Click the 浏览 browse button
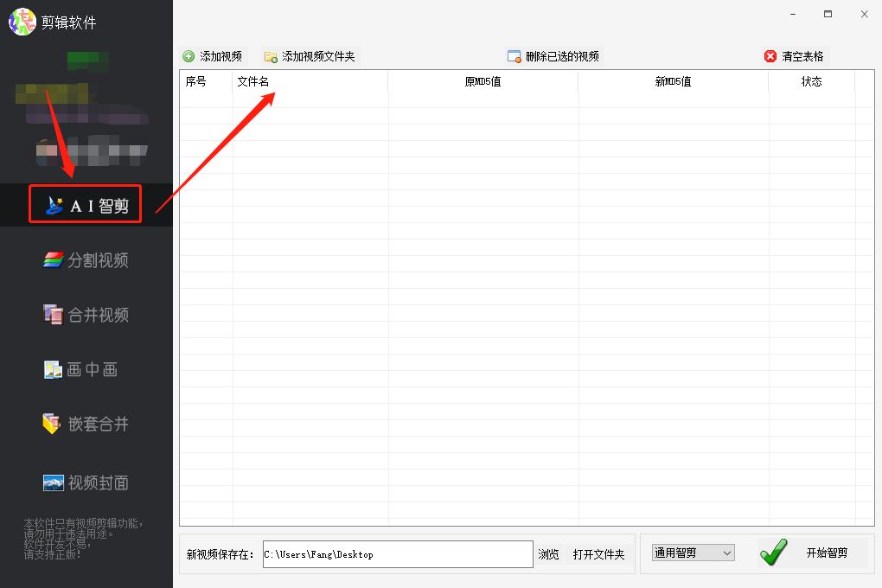Image resolution: width=882 pixels, height=588 pixels. pos(549,554)
